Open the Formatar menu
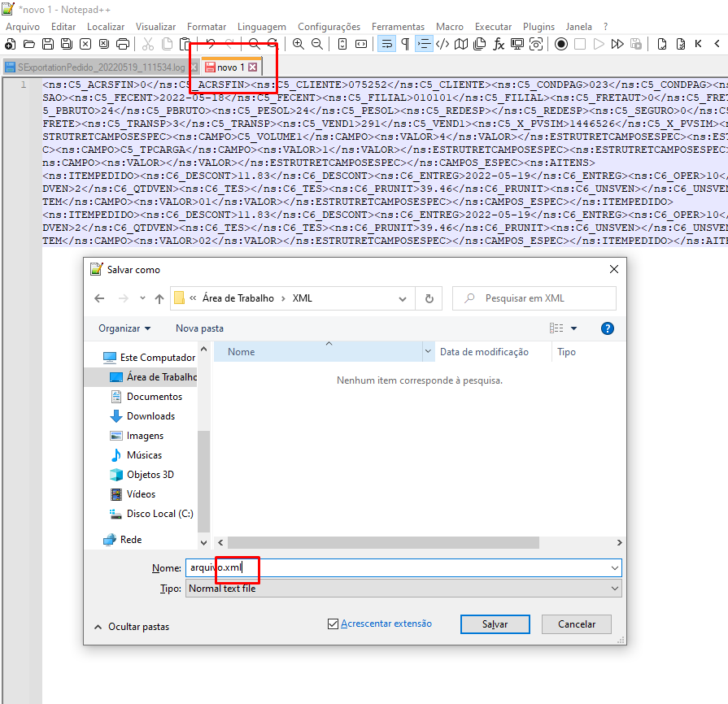 207,27
